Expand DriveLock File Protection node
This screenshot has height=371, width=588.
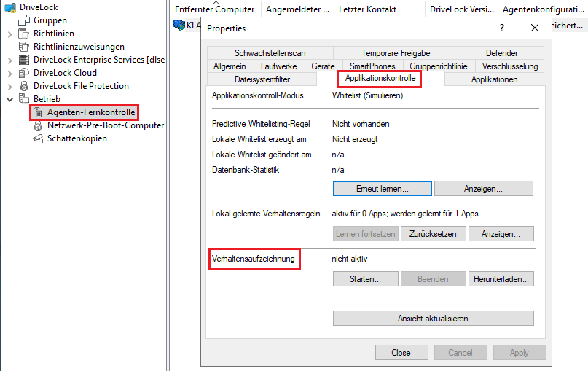pyautogui.click(x=10, y=86)
